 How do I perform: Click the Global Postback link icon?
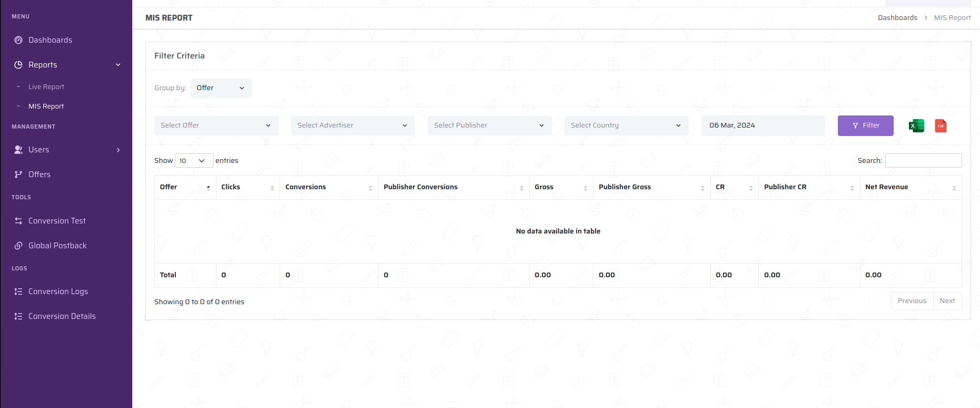[x=18, y=246]
